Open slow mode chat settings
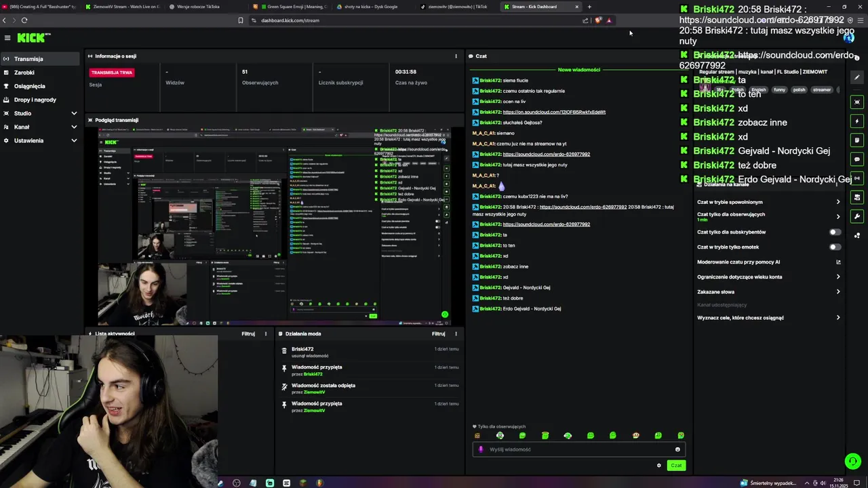The image size is (868, 488). (x=769, y=202)
